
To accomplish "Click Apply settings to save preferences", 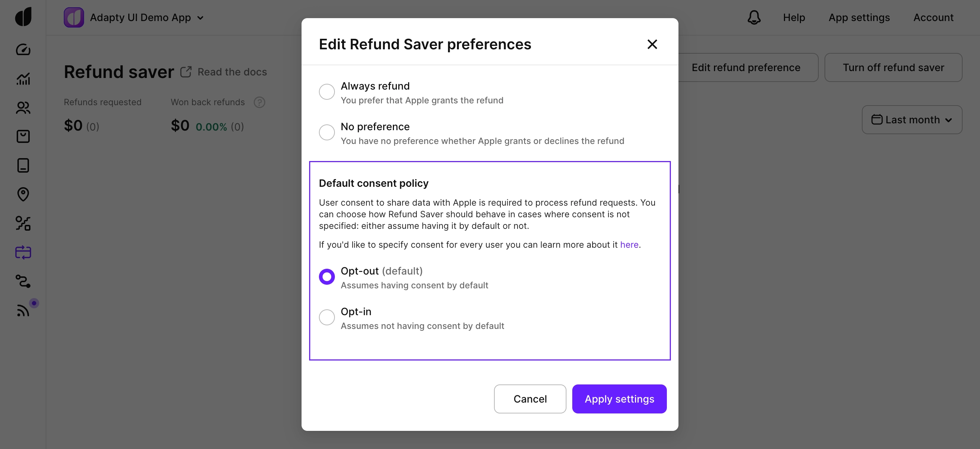I will point(619,399).
